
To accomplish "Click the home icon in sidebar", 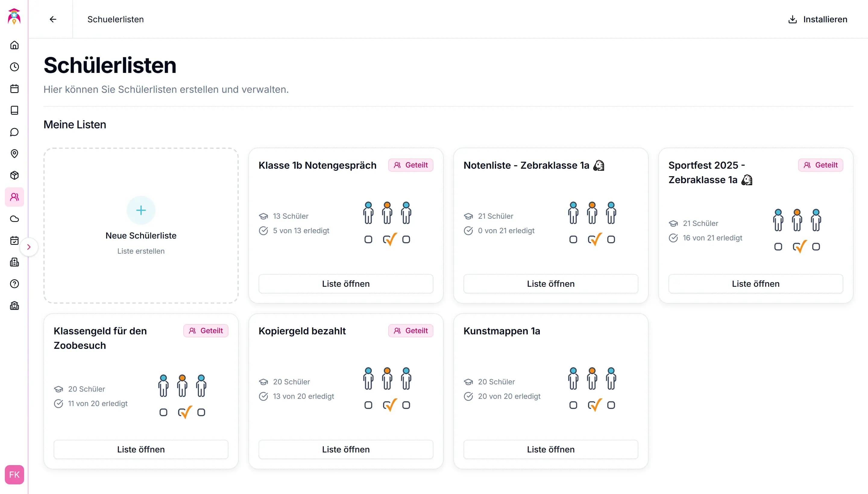I will tap(14, 45).
